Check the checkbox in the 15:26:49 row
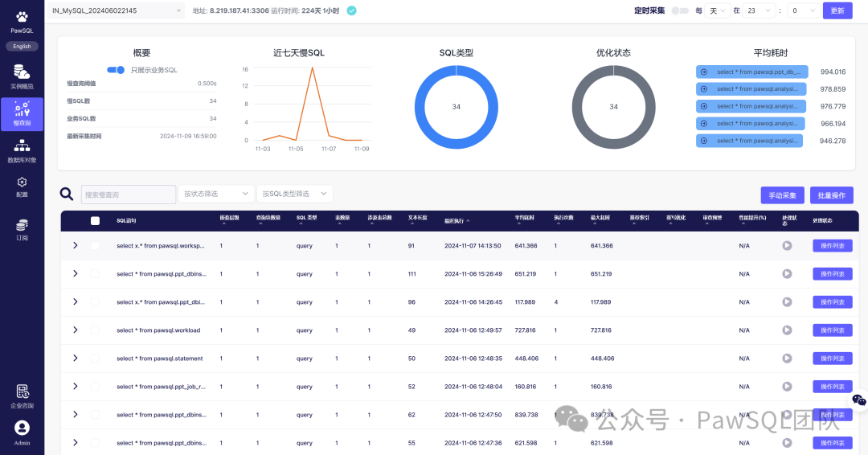 [x=95, y=274]
